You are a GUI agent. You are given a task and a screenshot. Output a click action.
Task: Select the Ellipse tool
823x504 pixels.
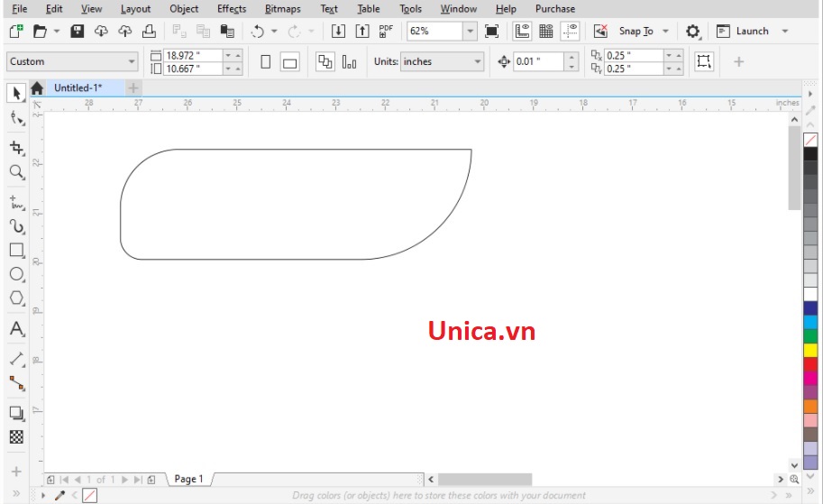click(16, 274)
